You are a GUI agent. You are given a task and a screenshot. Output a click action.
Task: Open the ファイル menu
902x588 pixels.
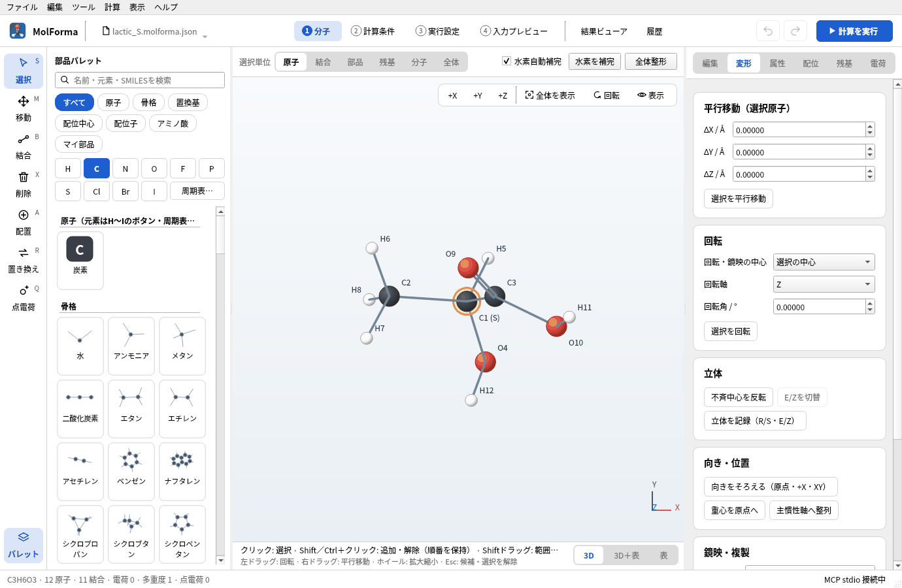point(22,7)
